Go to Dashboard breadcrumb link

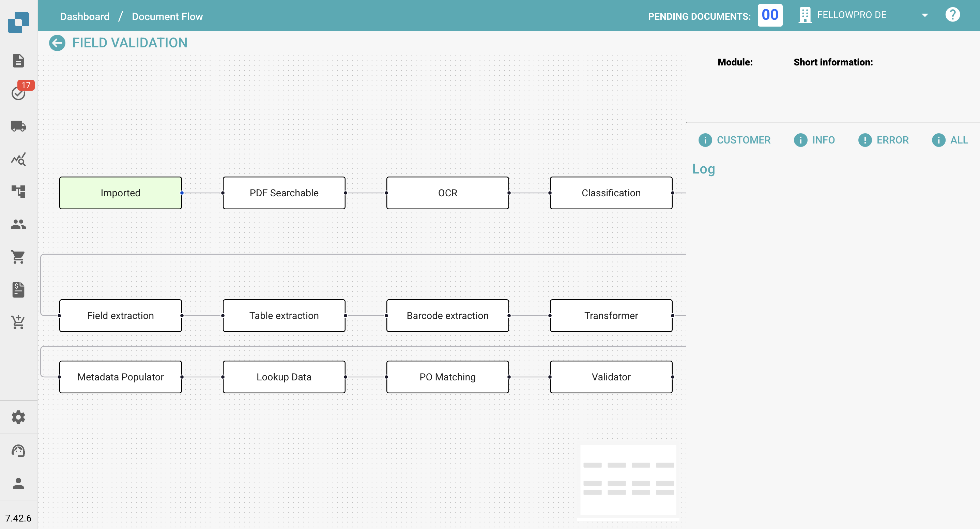85,16
